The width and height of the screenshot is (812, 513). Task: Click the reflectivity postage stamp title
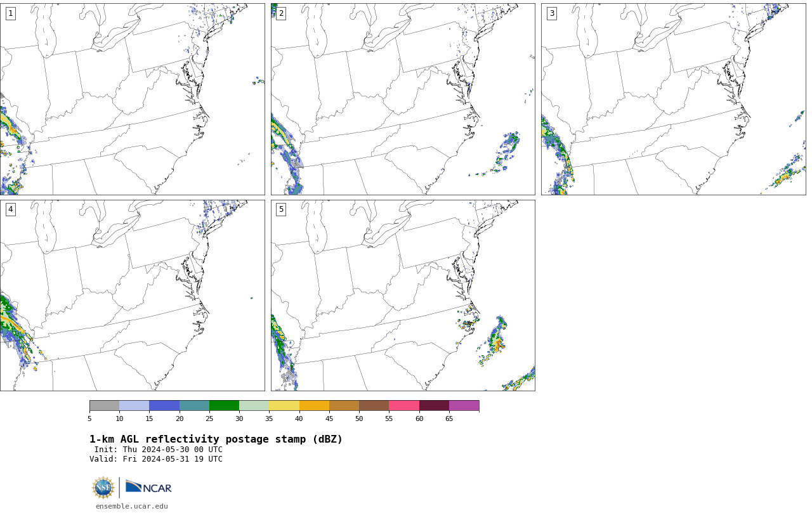[x=216, y=439]
